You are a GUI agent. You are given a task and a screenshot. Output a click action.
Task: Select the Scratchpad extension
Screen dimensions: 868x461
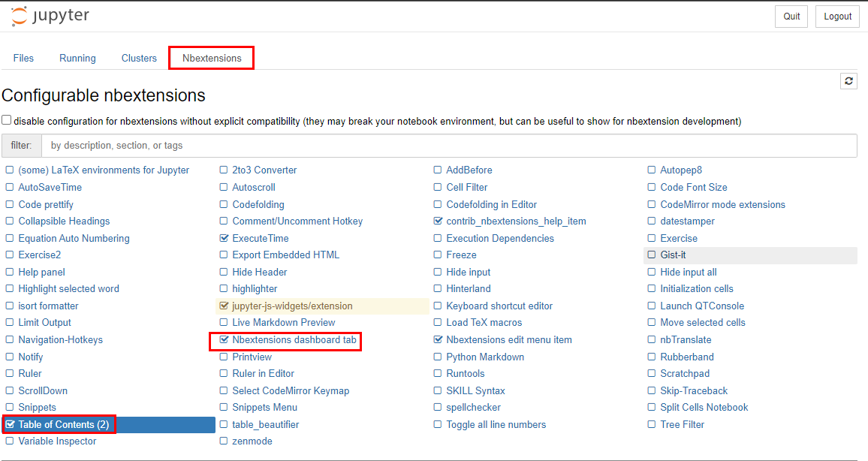pyautogui.click(x=685, y=374)
